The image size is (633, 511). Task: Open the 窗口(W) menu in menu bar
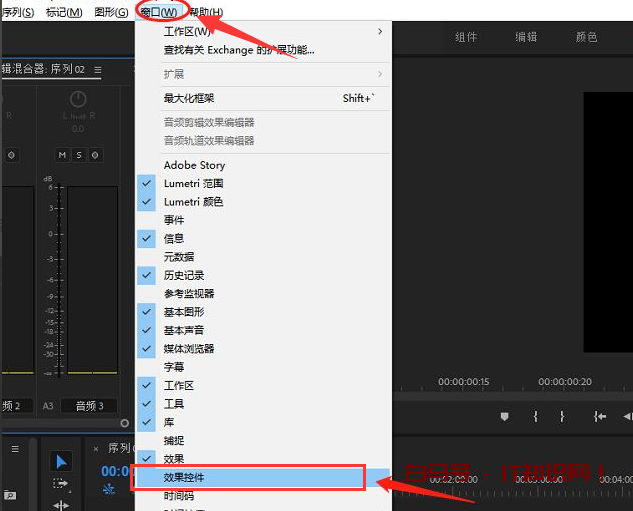point(161,12)
